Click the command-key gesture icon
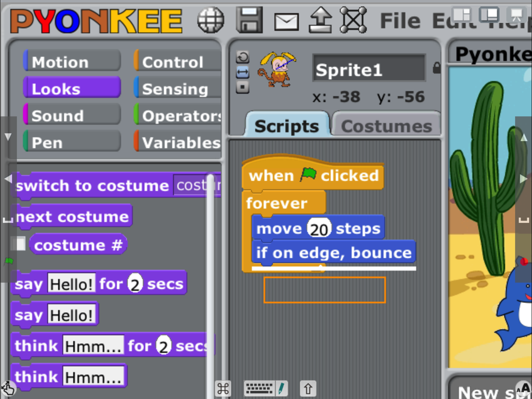The image size is (532, 399). click(223, 388)
